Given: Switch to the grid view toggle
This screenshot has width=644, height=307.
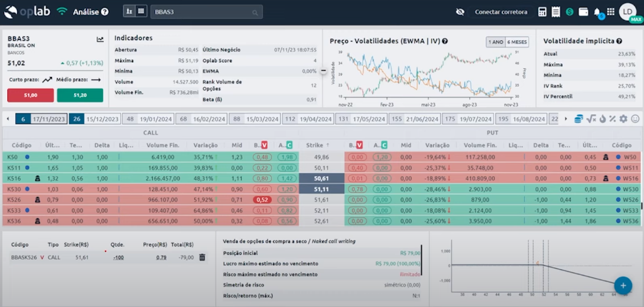Looking at the screenshot, I should pos(141,11).
